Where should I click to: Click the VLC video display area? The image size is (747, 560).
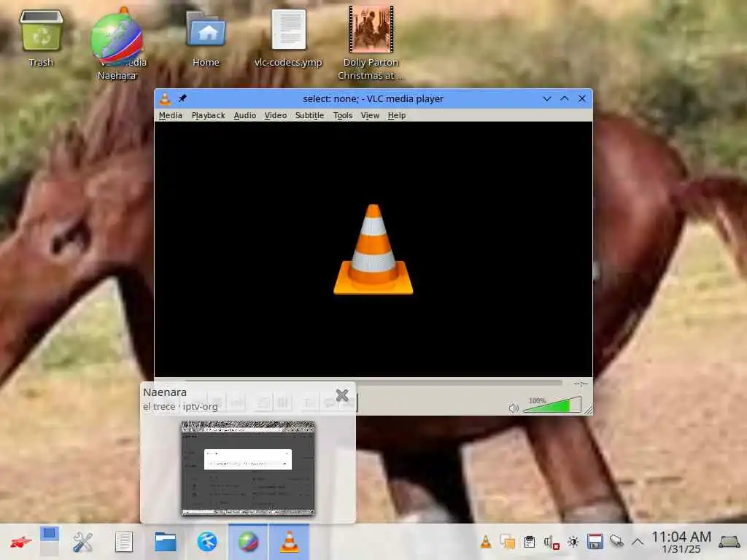click(x=373, y=249)
